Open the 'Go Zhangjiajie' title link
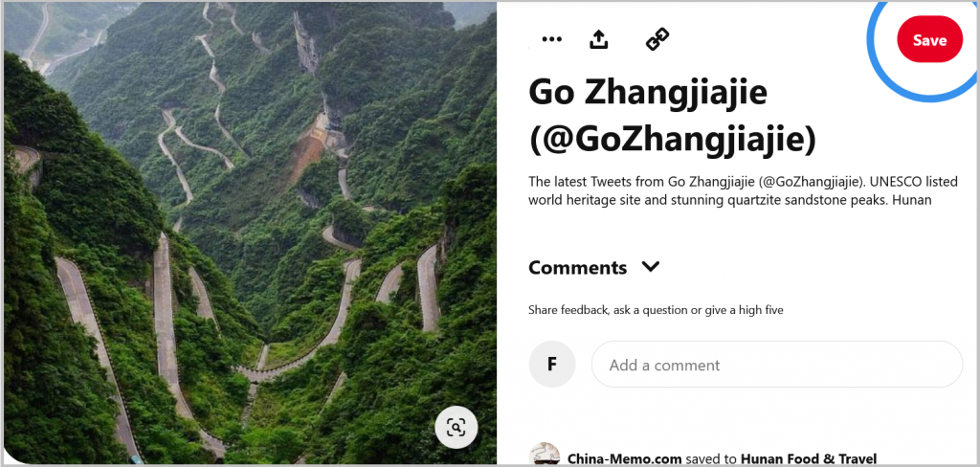 pyautogui.click(x=648, y=94)
